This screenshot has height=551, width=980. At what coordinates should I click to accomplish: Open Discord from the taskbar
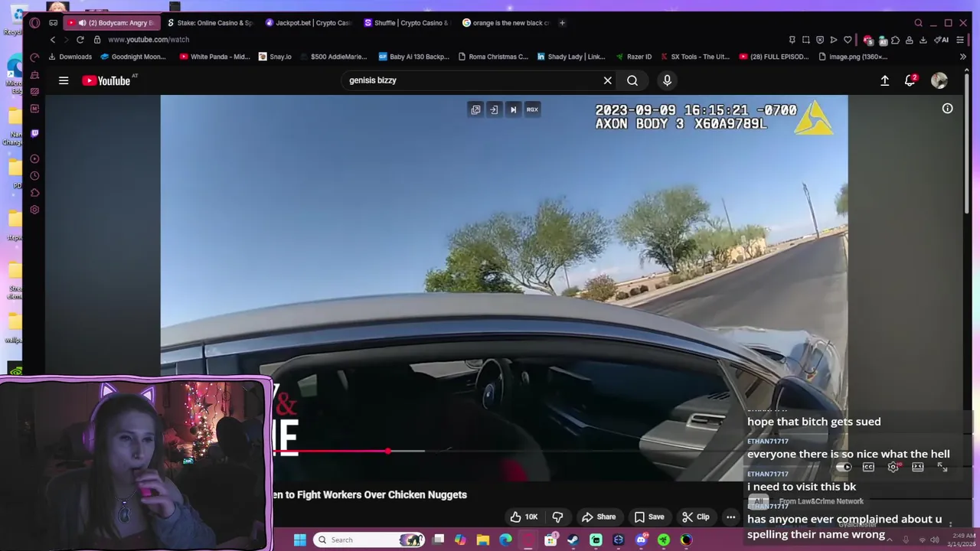[x=641, y=540]
